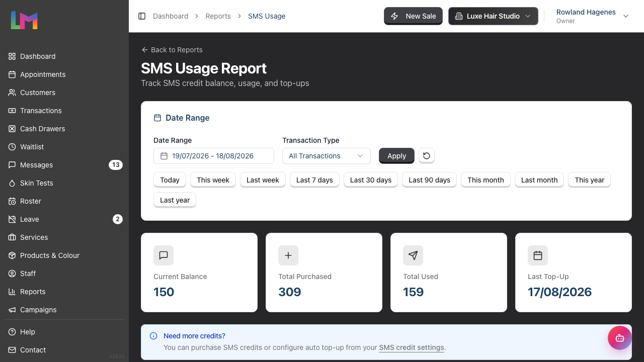This screenshot has width=644, height=362.
Task: Select the Last 7 days preset
Action: 314,180
